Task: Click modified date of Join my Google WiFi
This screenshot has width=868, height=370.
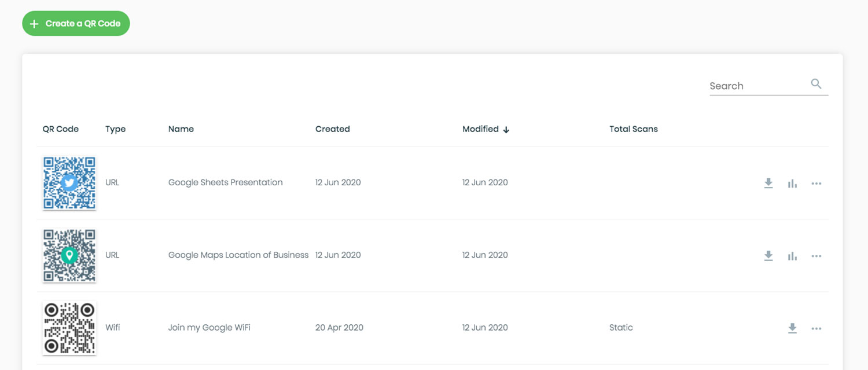Action: coord(485,327)
